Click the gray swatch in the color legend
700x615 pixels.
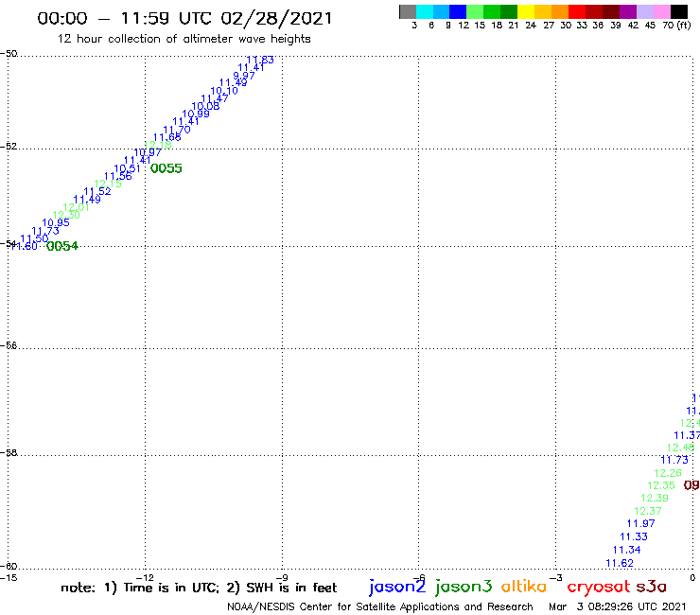coord(408,11)
